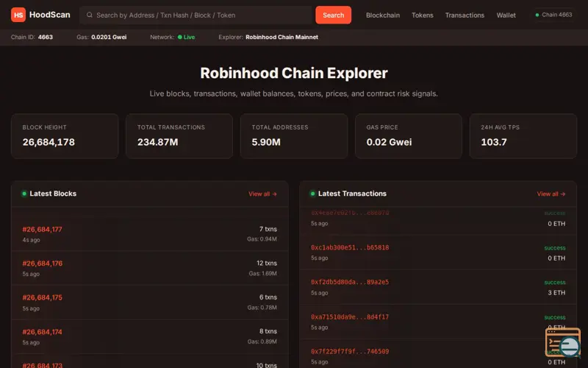The height and width of the screenshot is (368, 588).
Task: Open transaction 0xf2db5d80da...89a2e5
Action: [350, 282]
